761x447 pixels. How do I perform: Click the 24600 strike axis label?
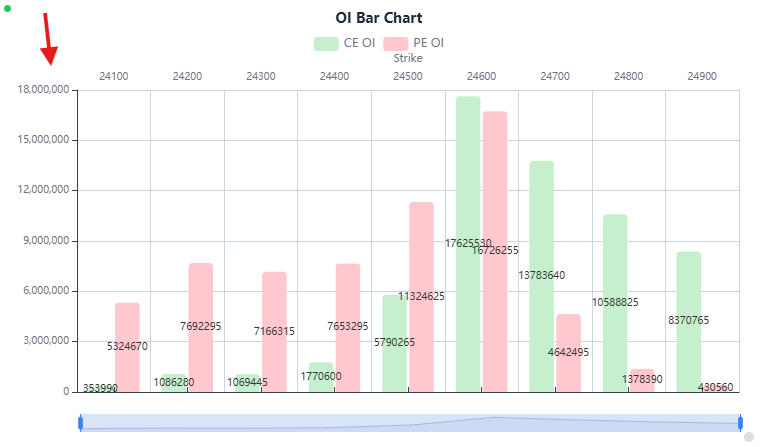[x=481, y=76]
